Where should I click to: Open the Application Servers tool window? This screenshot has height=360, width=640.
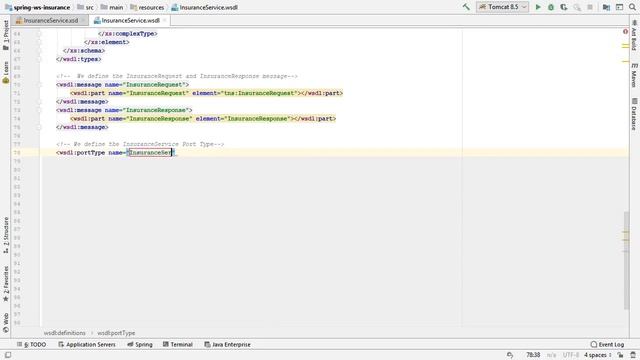87,344
